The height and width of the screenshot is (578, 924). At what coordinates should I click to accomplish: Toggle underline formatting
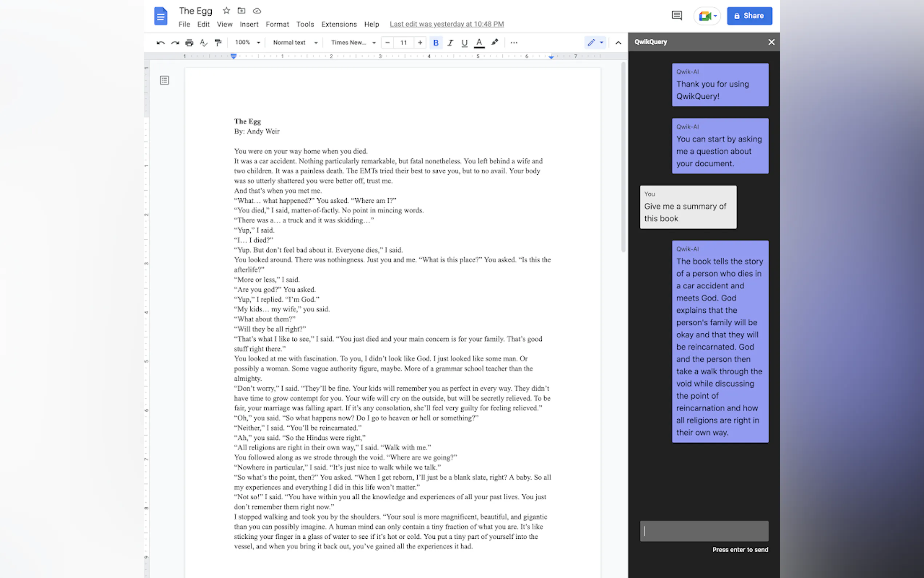pos(465,43)
